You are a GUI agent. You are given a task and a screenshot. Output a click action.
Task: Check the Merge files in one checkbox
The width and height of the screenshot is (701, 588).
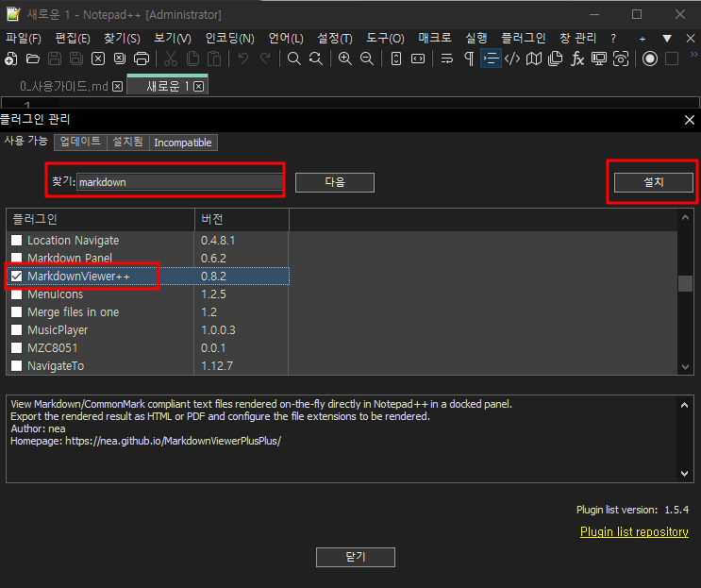click(17, 312)
